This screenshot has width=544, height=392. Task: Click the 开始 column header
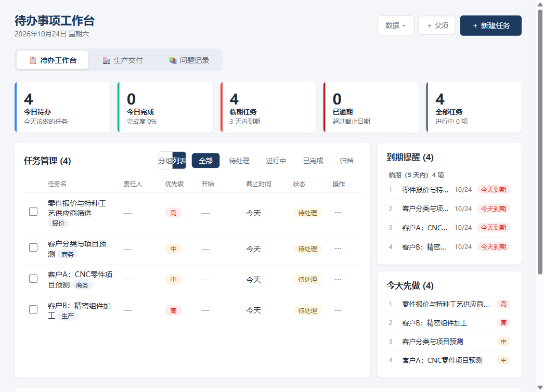point(208,184)
